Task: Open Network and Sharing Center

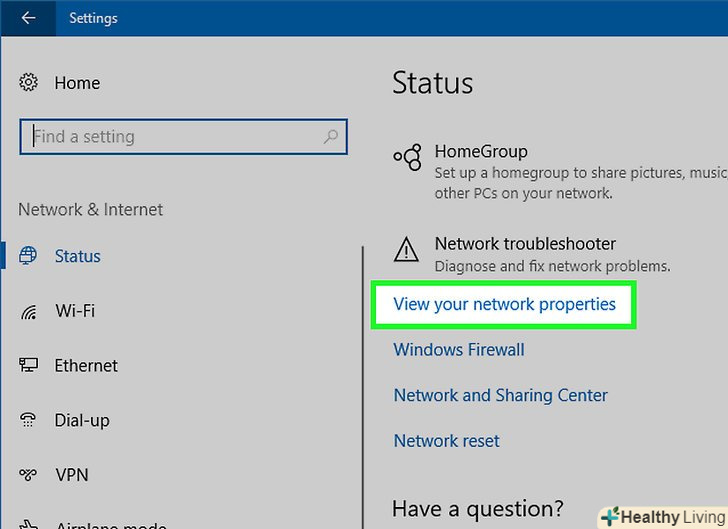Action: click(x=500, y=395)
